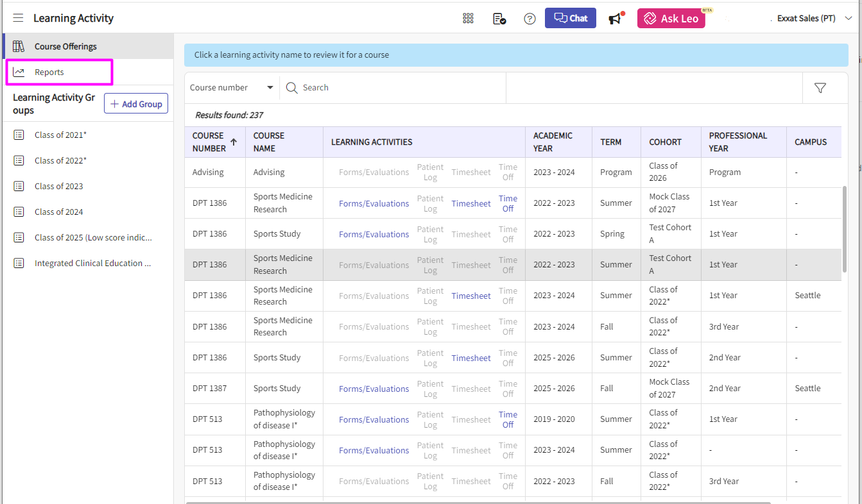Open the Class of 2021* group
Viewport: 862px width, 504px height.
pyautogui.click(x=60, y=135)
